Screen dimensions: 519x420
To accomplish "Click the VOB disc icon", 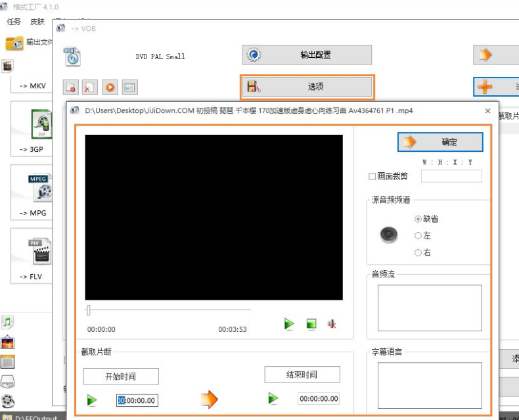I will coord(72,57).
